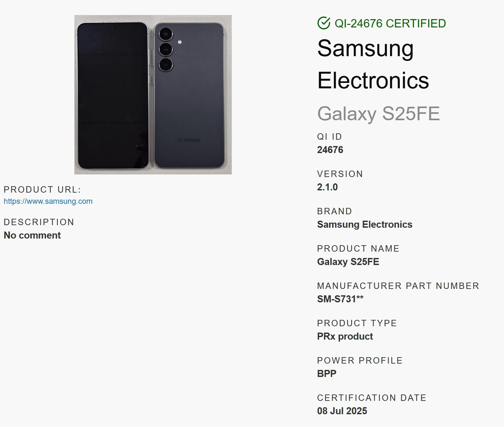
Task: Click the gray Galaxy S25FE subtitle
Action: point(378,114)
